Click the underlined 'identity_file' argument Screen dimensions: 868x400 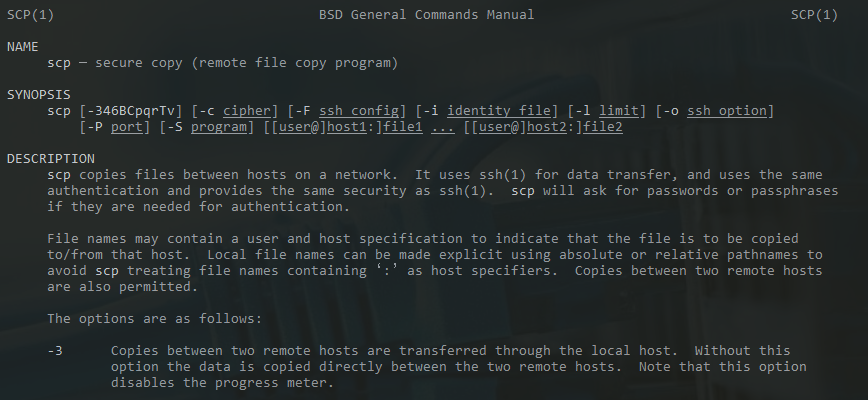499,111
